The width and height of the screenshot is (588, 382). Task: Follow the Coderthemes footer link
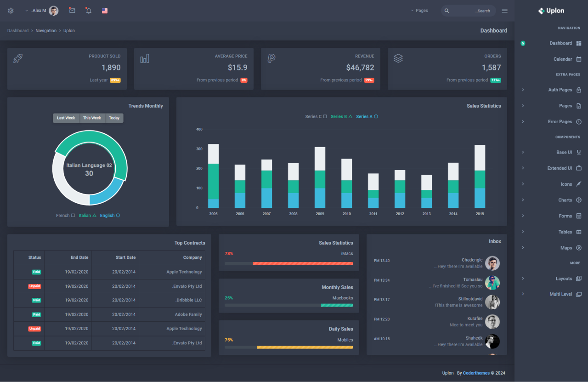point(476,373)
